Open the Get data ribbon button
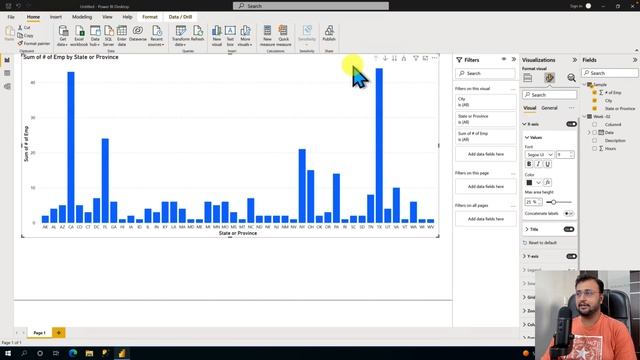This screenshot has width=640, height=360. click(62, 36)
